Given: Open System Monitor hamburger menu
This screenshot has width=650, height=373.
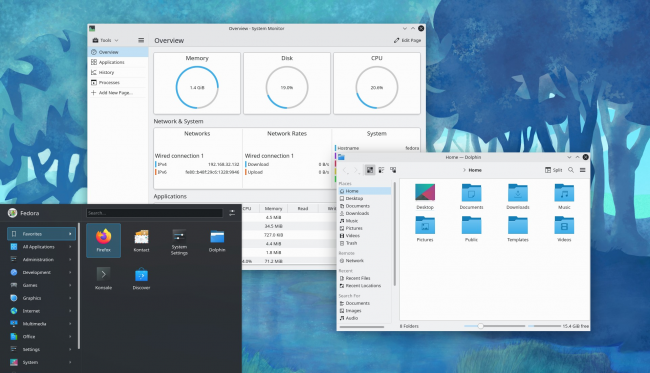Looking at the screenshot, I should point(141,40).
